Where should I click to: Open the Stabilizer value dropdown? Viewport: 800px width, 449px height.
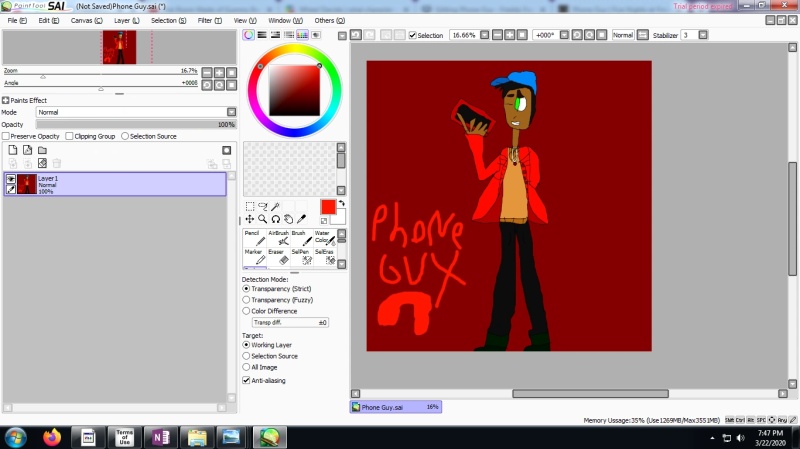click(x=703, y=35)
